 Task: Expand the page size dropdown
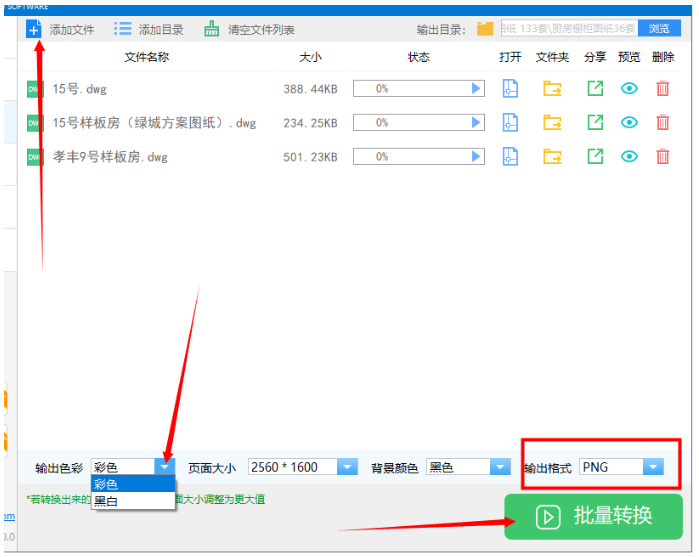347,467
